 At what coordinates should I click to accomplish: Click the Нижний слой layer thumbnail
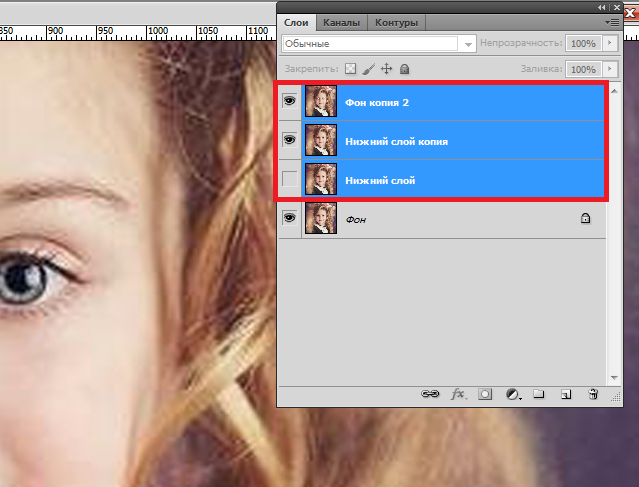pos(321,179)
